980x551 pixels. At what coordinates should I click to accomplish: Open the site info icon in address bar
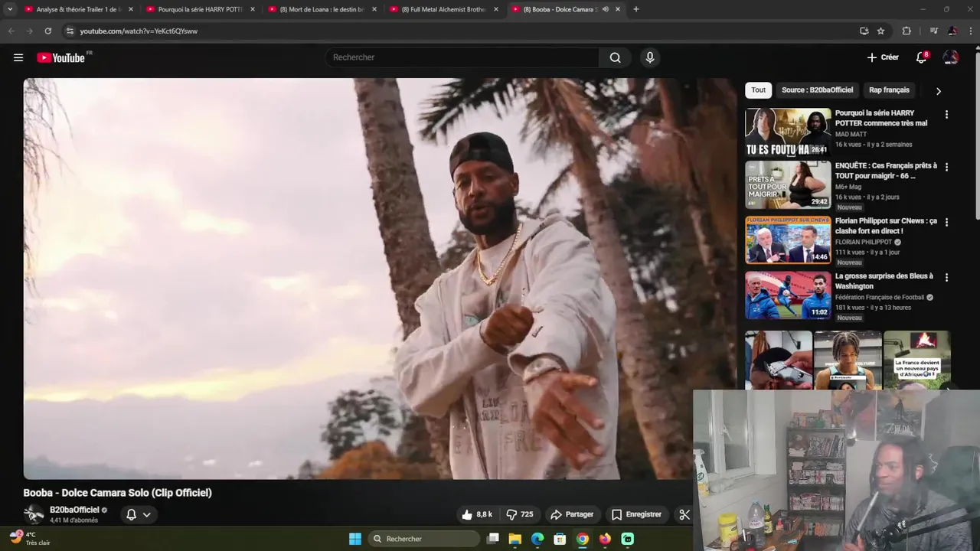coord(70,31)
